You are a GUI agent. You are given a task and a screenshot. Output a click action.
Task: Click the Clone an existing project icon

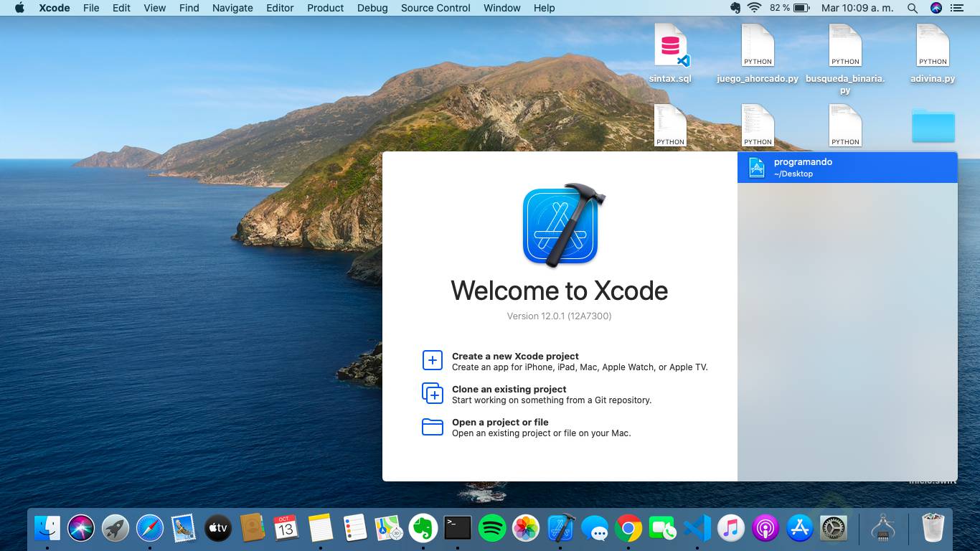(x=433, y=393)
